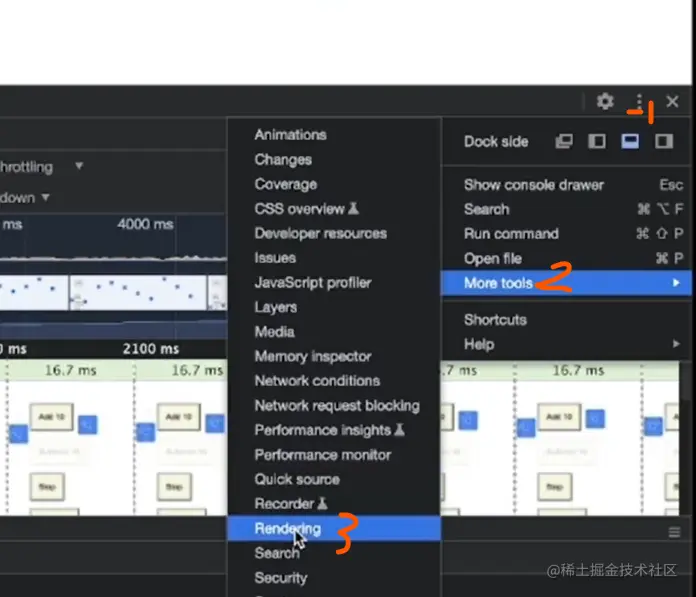696x597 pixels.
Task: Open Performance monitor tool
Action: click(x=334, y=455)
